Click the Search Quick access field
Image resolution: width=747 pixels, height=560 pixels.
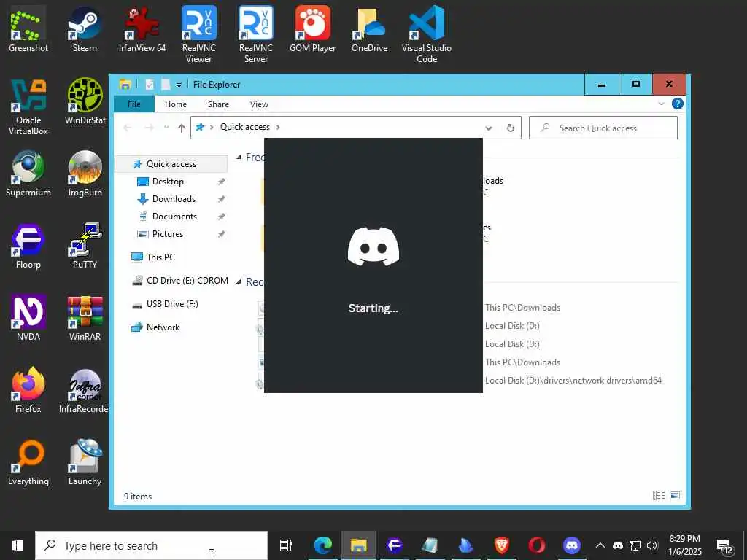coord(603,128)
